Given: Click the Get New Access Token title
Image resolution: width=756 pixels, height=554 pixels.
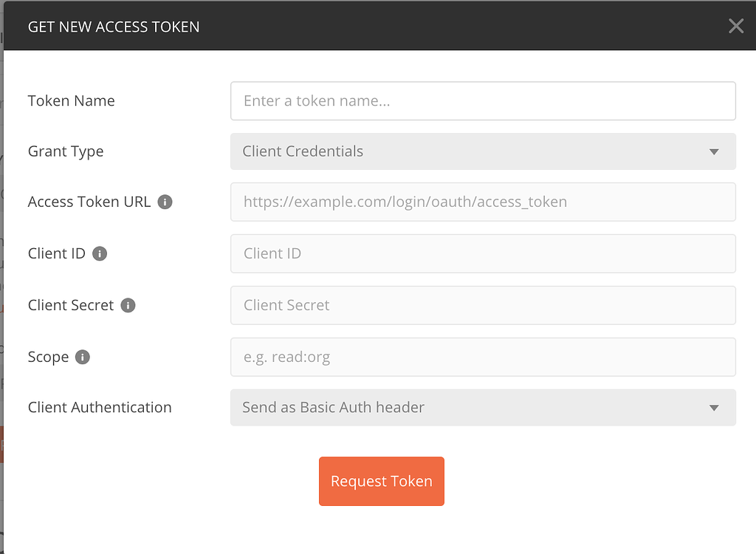Looking at the screenshot, I should coord(114,27).
